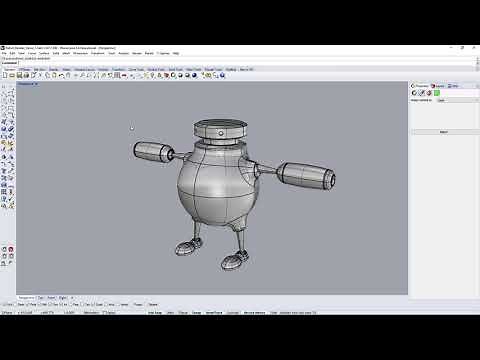Toggle SmartTrack in status bar
This screenshot has height=360, width=480.
214,313
